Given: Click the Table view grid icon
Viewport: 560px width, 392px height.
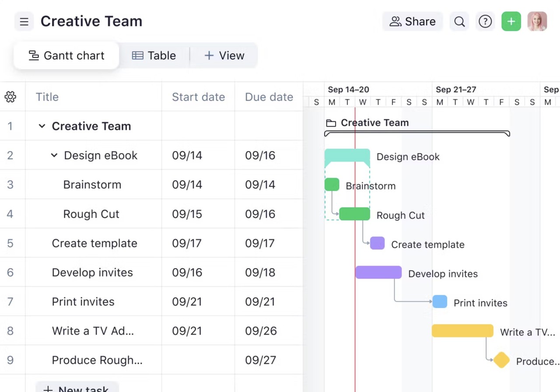Looking at the screenshot, I should [137, 56].
